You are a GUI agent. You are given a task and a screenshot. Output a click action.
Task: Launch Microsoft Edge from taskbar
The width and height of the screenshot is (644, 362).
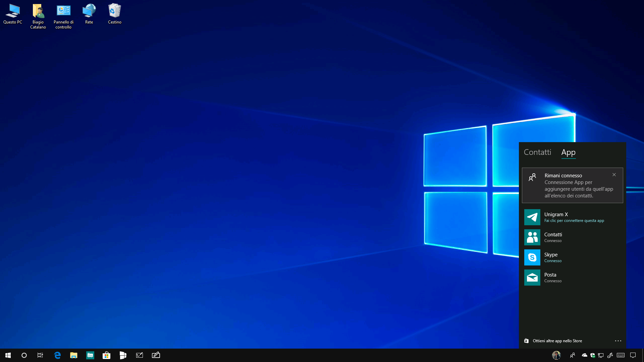[x=57, y=355]
